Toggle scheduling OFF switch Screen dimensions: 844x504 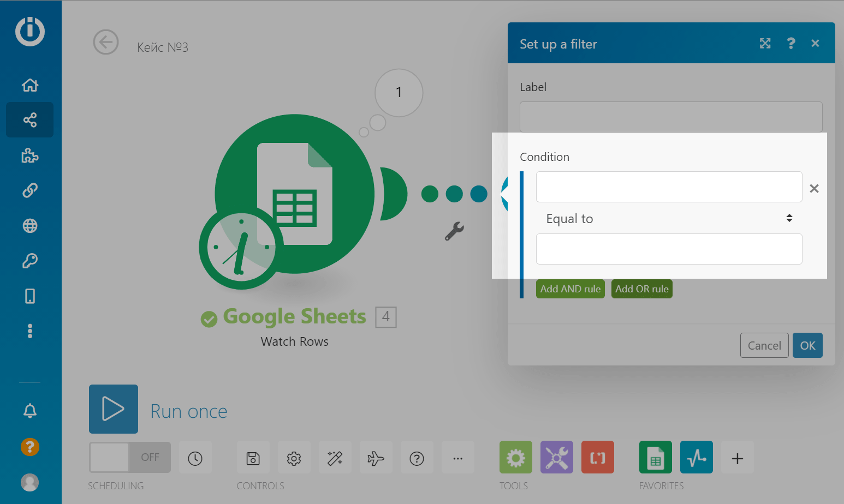click(x=130, y=457)
